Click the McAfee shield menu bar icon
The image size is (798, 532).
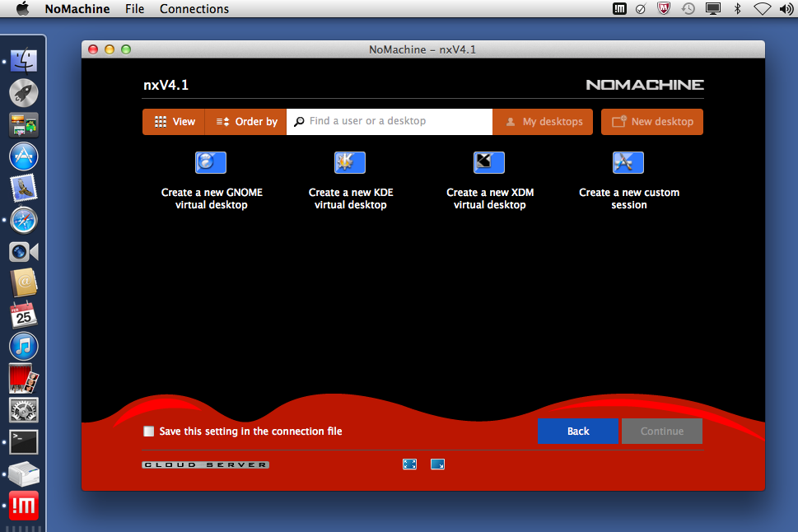664,9
